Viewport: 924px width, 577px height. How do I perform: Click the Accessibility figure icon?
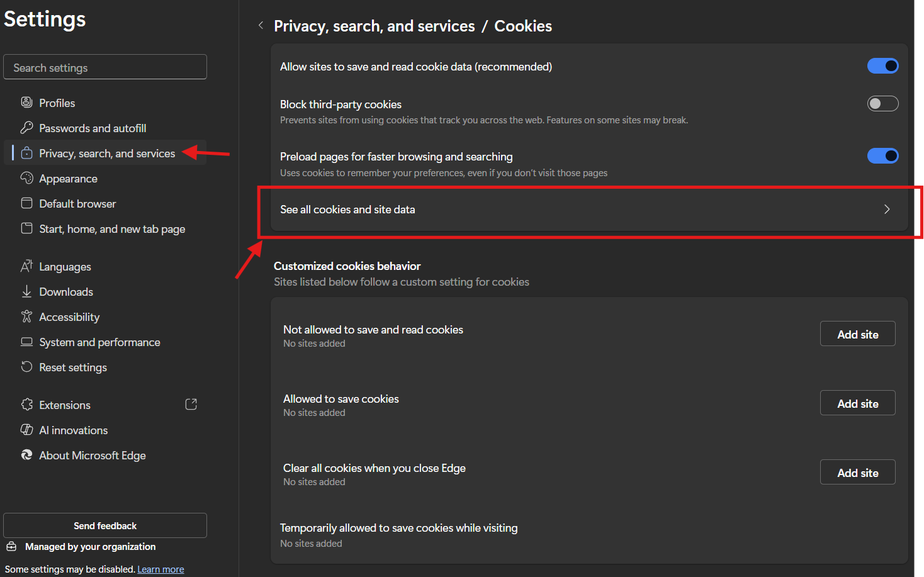tap(26, 317)
